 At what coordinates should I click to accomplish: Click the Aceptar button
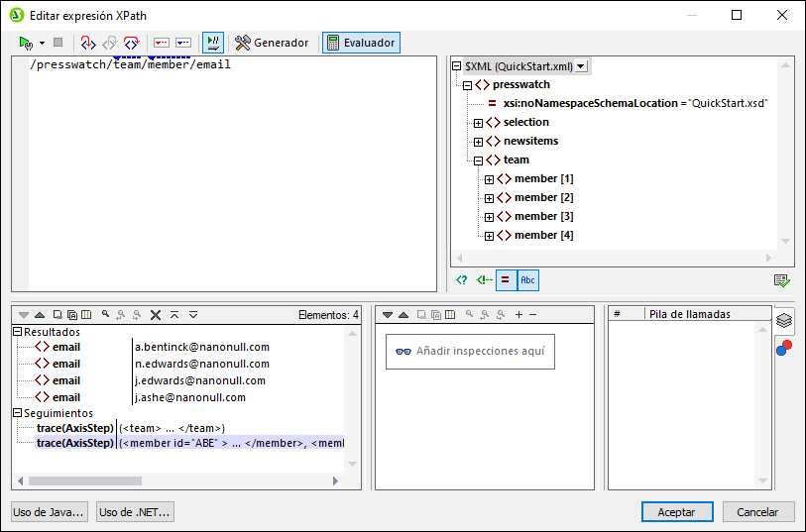676,511
